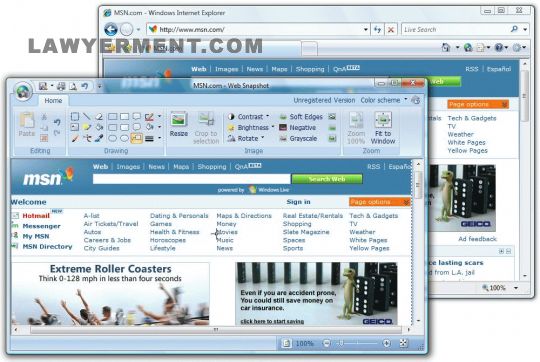Open the Web Snapshot application orb menu
Image resolution: width=540 pixels, height=362 pixels.
pyautogui.click(x=23, y=91)
